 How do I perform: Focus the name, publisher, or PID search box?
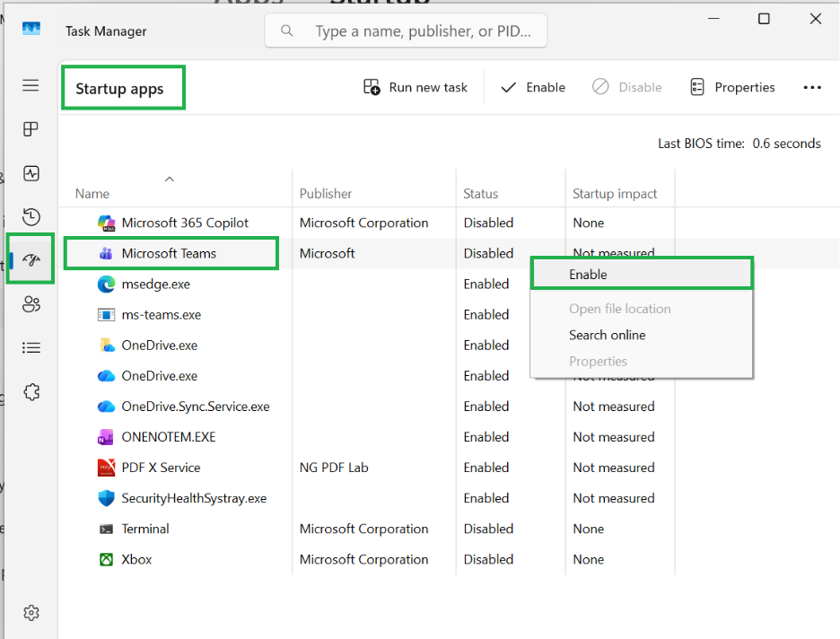[x=406, y=31]
